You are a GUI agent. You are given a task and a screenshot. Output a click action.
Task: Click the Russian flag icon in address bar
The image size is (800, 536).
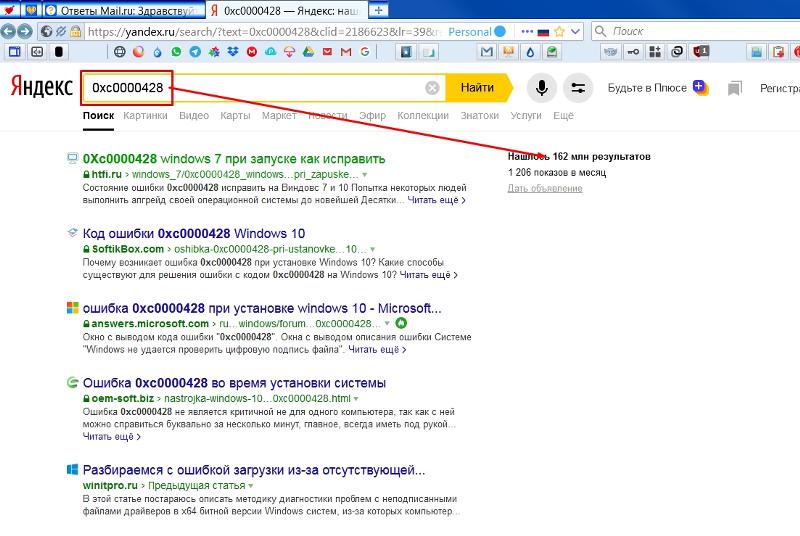pyautogui.click(x=543, y=32)
